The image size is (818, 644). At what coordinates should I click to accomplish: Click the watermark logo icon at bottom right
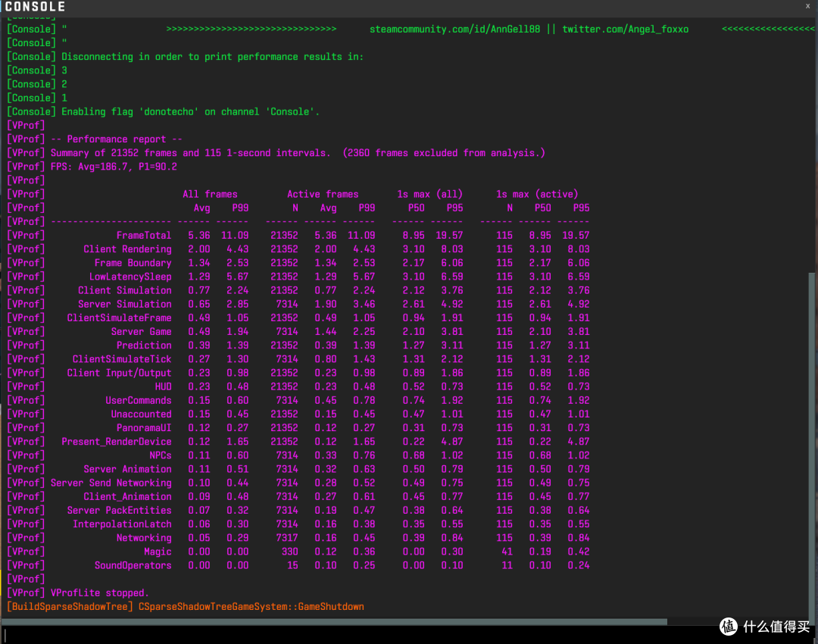[728, 626]
